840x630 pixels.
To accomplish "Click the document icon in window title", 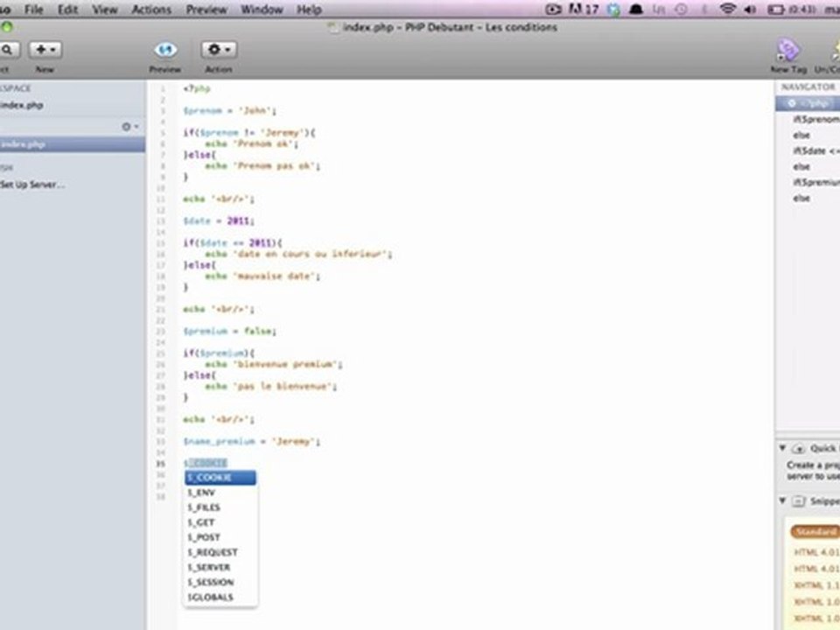I will (333, 28).
